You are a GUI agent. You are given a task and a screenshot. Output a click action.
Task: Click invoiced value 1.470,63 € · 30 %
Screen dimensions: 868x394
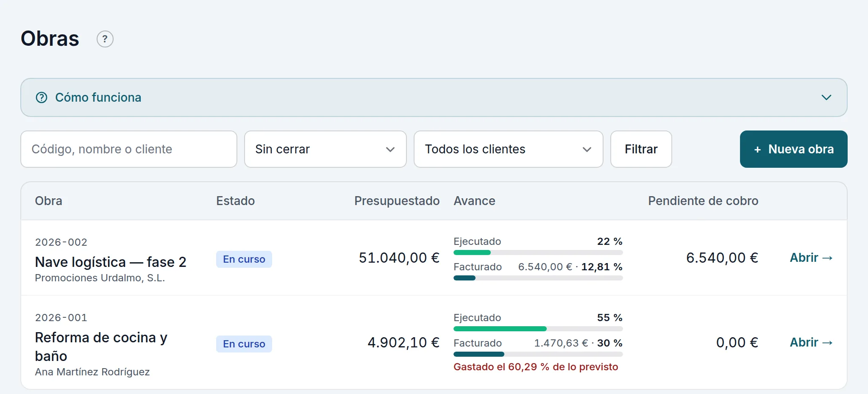(578, 343)
